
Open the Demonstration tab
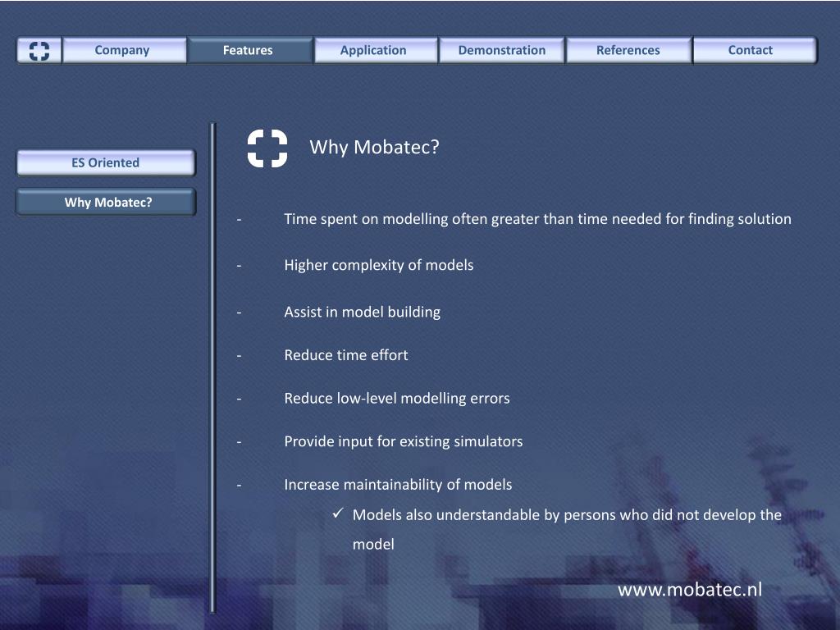pos(501,50)
